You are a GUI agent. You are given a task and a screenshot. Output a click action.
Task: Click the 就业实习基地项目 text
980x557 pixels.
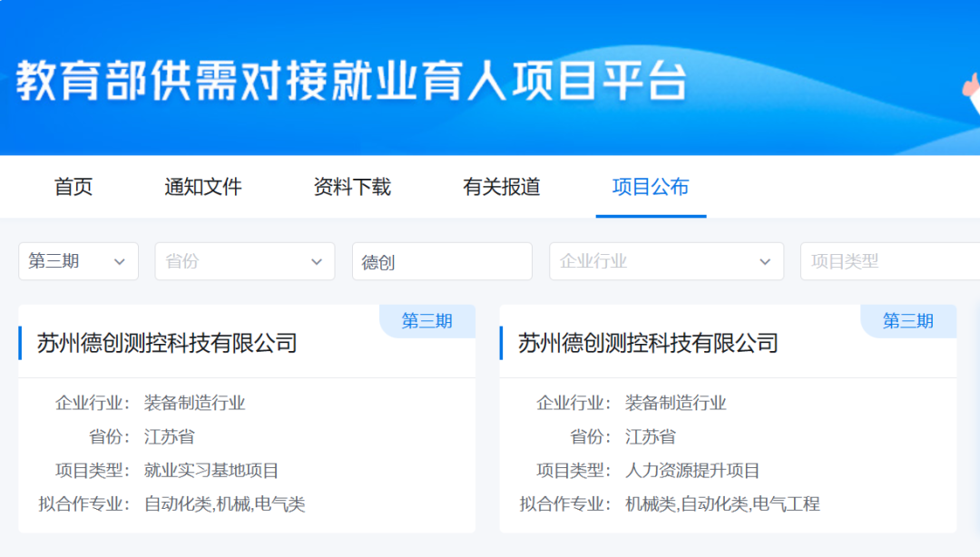click(x=211, y=470)
